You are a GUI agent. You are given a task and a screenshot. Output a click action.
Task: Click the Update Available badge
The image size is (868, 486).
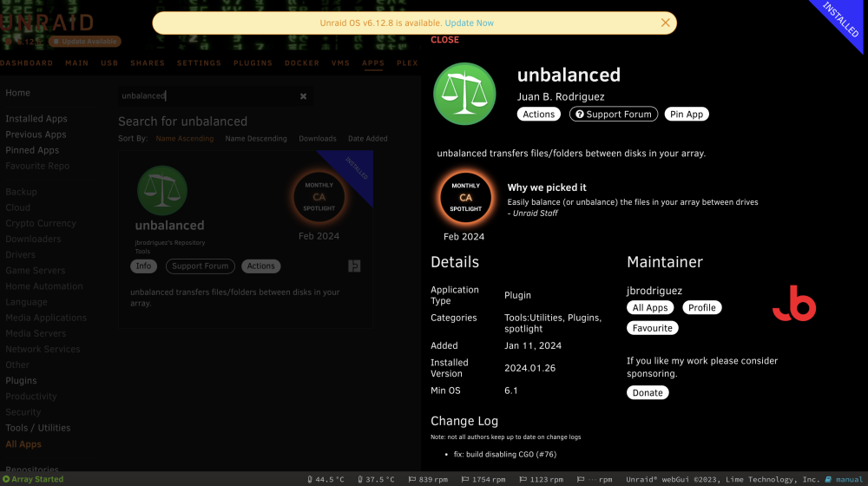(85, 42)
